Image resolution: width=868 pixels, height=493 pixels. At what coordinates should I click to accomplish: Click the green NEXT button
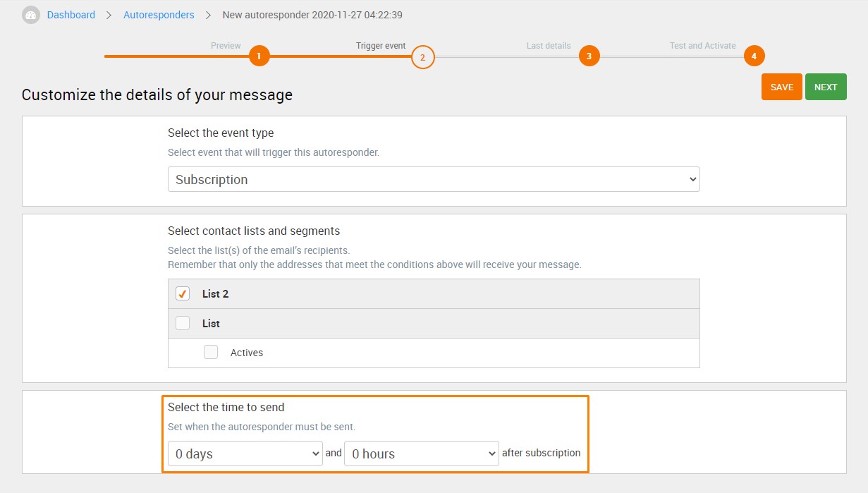826,87
